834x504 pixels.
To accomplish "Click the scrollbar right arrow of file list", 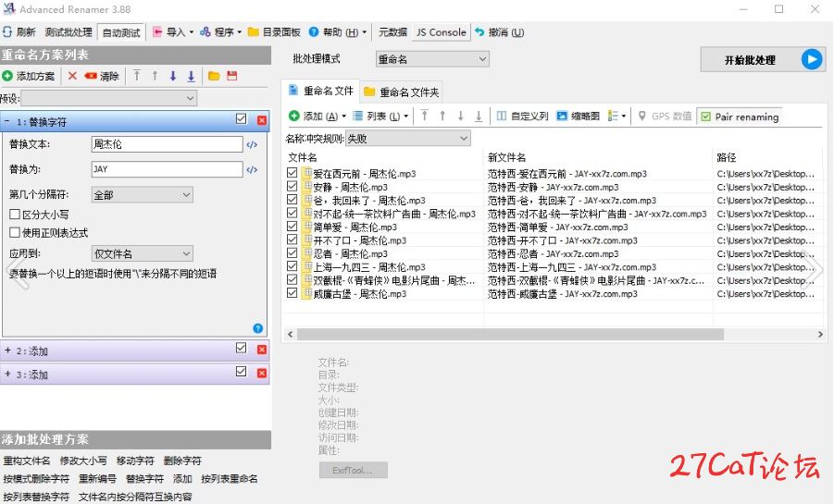I will (820, 335).
